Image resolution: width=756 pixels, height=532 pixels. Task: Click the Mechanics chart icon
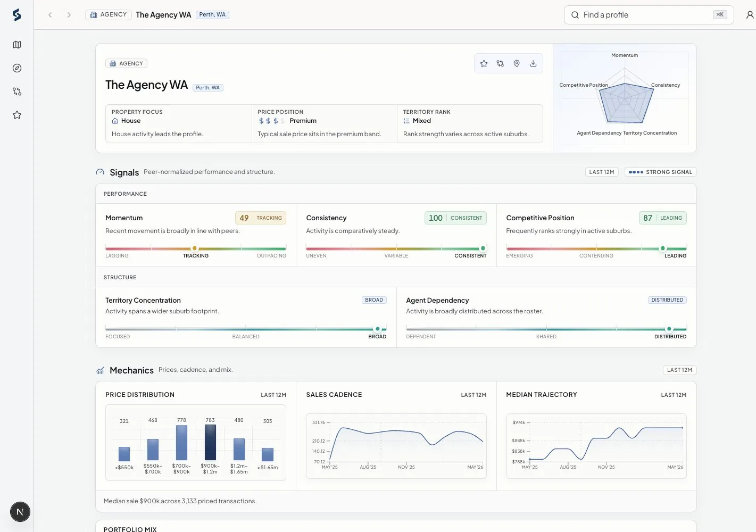click(100, 370)
